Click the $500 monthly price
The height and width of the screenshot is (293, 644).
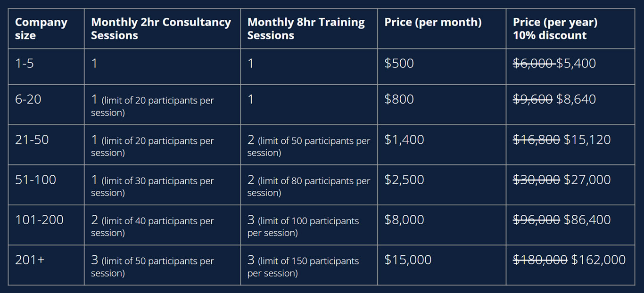click(399, 64)
